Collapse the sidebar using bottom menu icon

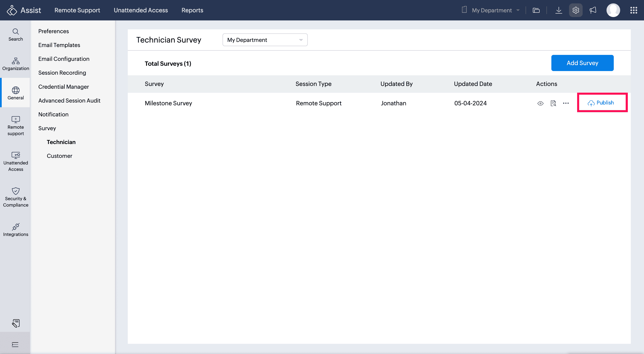click(15, 344)
